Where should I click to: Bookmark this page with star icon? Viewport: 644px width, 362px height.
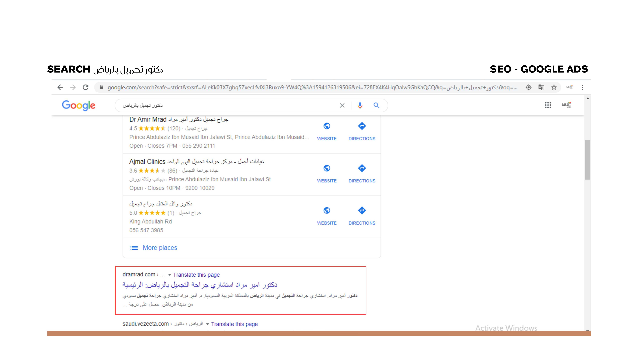pyautogui.click(x=554, y=87)
